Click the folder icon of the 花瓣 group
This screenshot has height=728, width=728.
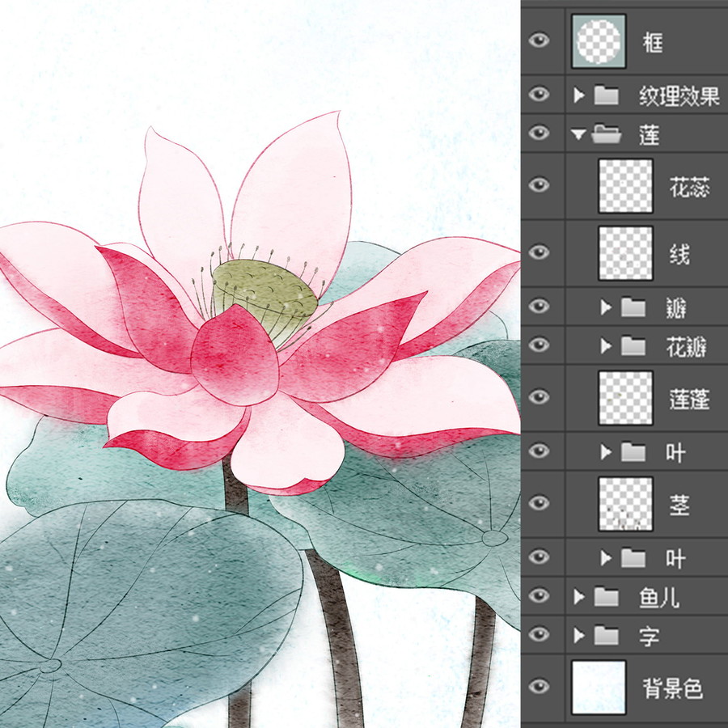[x=633, y=346]
